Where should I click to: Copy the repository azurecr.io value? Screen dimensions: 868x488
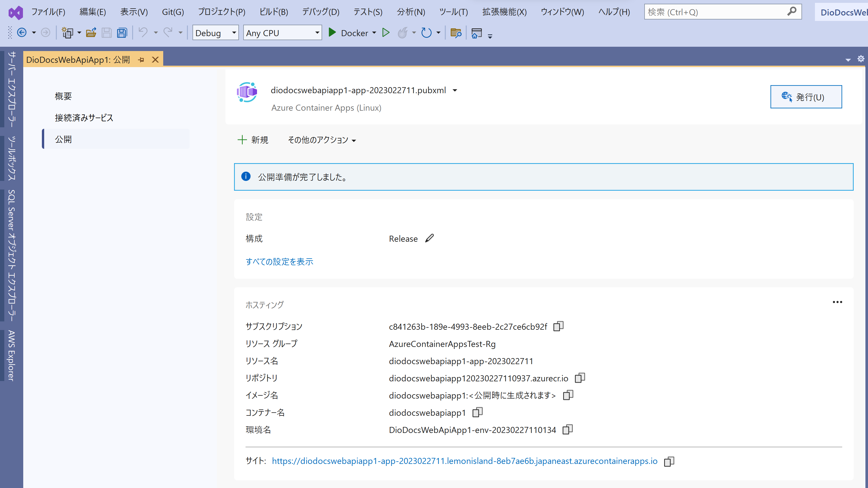point(580,378)
